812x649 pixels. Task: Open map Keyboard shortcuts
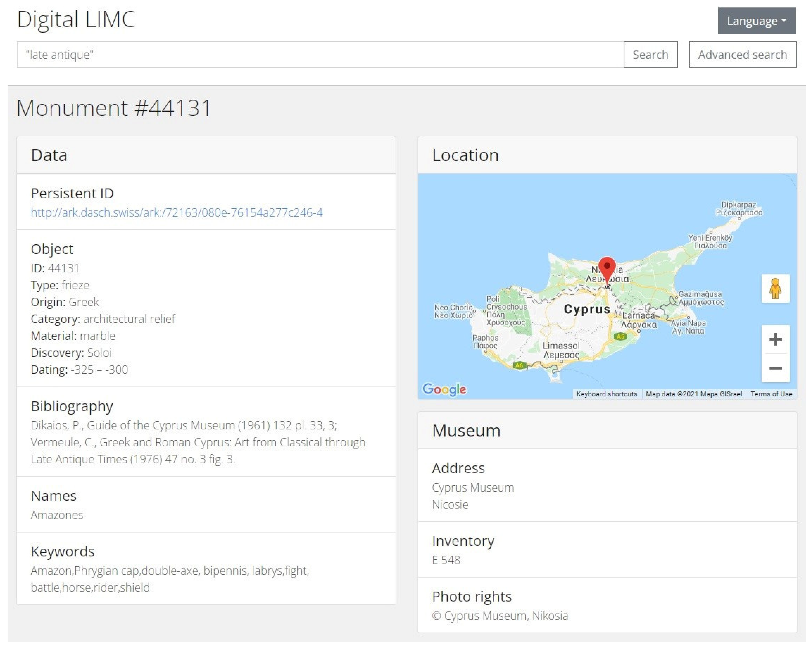tap(606, 394)
